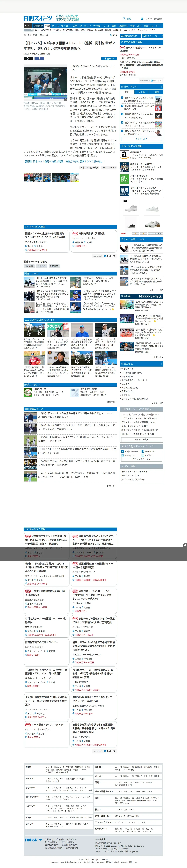This screenshot has height=868, width=187.
Task: Open the Instagram icon in SNS box
Action: (x=123, y=455)
